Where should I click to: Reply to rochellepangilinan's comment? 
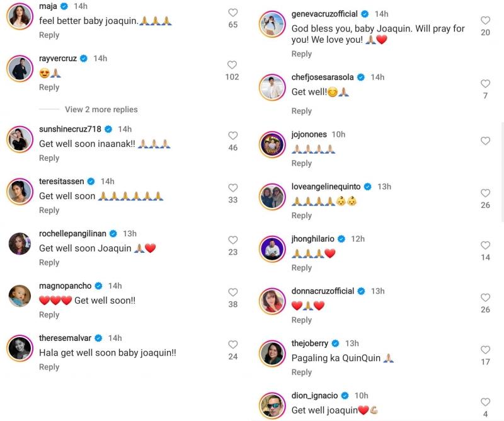point(49,262)
